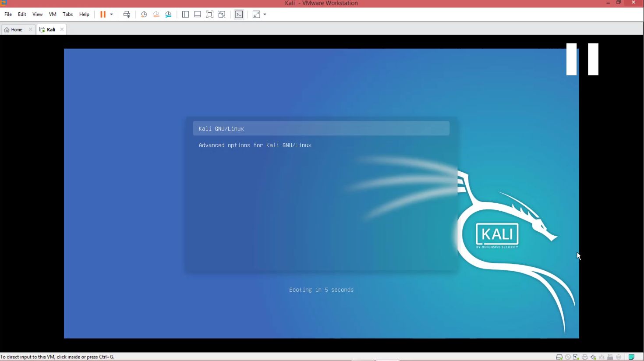The height and width of the screenshot is (361, 644).
Task: Enter full screen mode icon
Action: [209, 14]
